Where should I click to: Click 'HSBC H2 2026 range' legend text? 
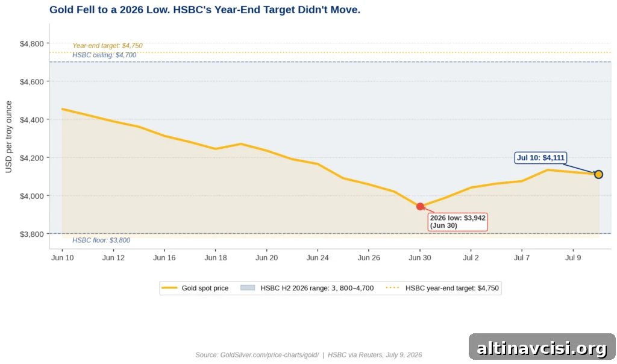317,288
